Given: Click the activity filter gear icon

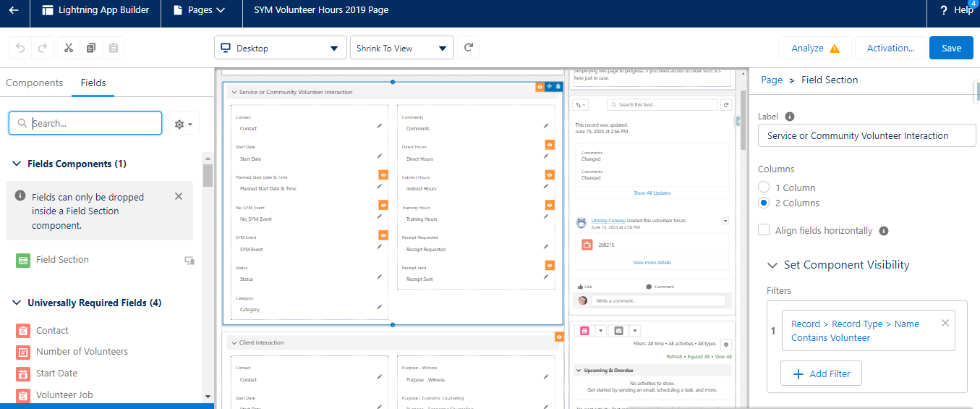Looking at the screenshot, I should 726,345.
